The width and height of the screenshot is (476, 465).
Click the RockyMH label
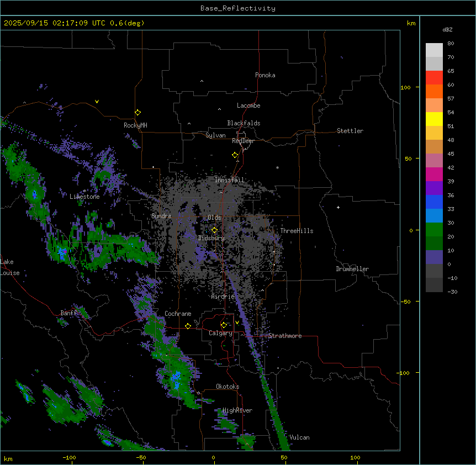click(135, 125)
